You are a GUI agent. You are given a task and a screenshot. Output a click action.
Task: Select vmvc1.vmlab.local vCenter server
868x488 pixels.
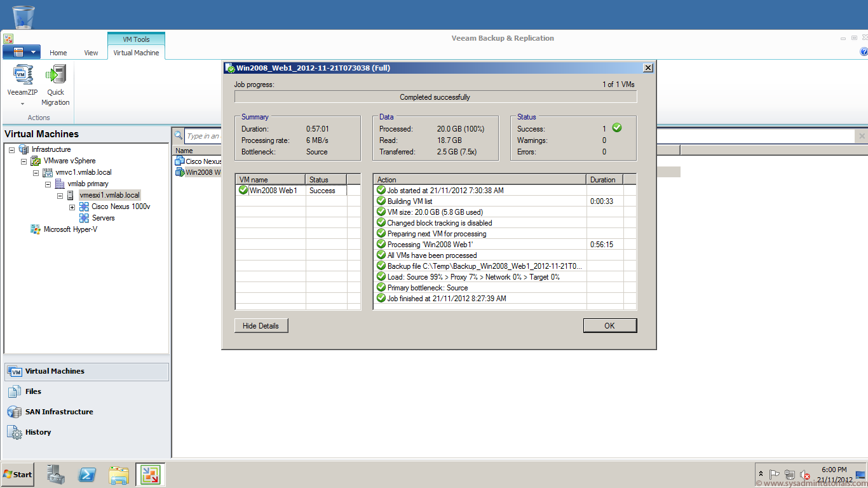(83, 172)
